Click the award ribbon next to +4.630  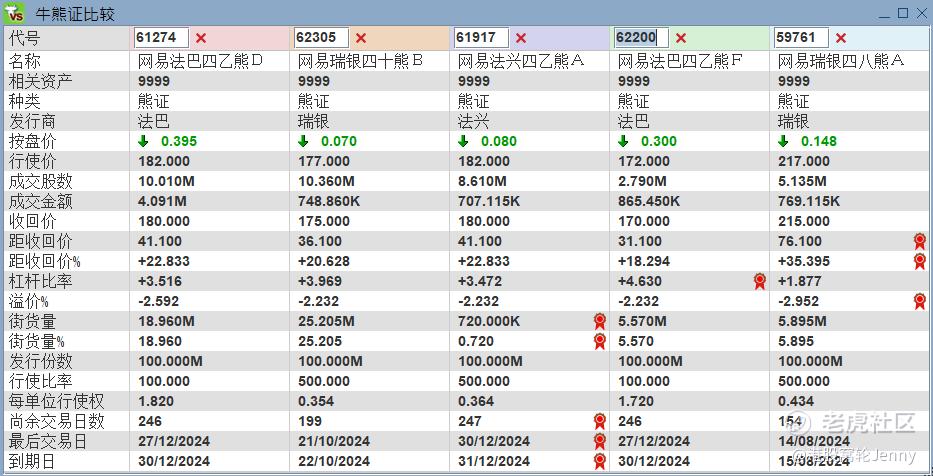pyautogui.click(x=760, y=281)
